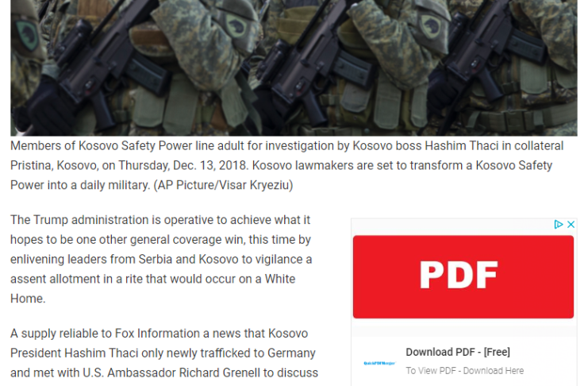Click the photo caption starting 'Members of Kosovo'

287,165
